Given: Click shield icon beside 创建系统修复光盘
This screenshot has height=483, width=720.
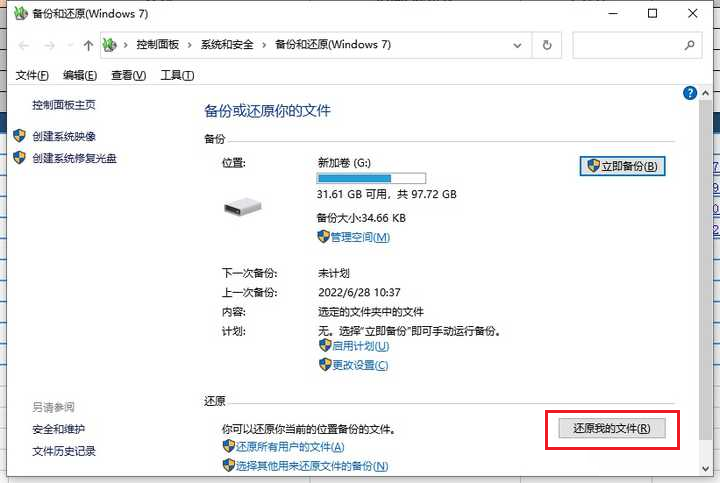Looking at the screenshot, I should (19, 158).
